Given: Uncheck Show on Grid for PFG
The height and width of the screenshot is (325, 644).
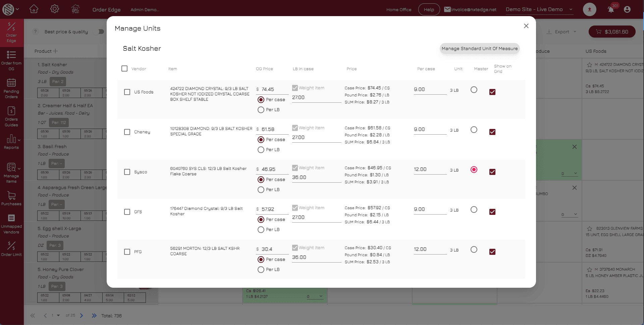Looking at the screenshot, I should [492, 252].
